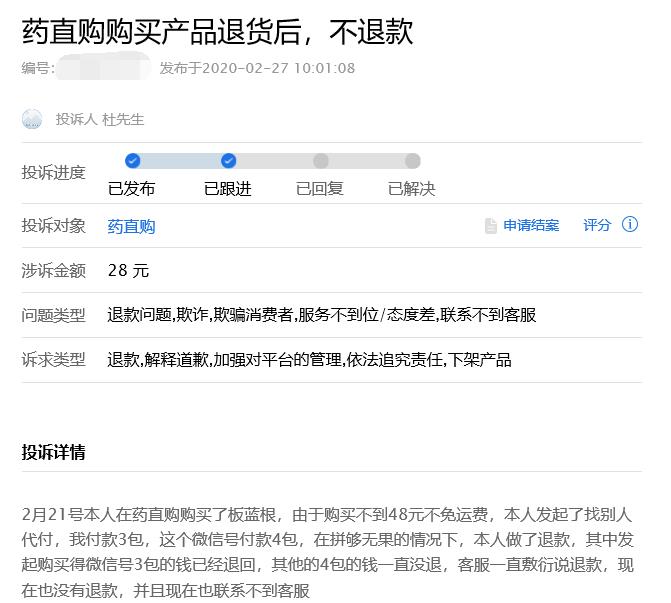Viewport: 671px width, 603px height.
Task: Open the 药直购 merchant link
Action: pos(131,226)
